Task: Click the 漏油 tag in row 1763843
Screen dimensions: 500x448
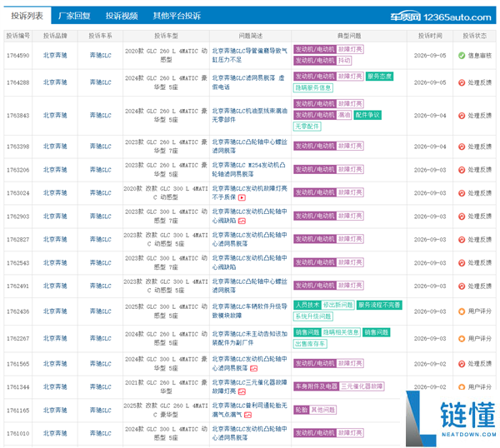Action: (344, 115)
